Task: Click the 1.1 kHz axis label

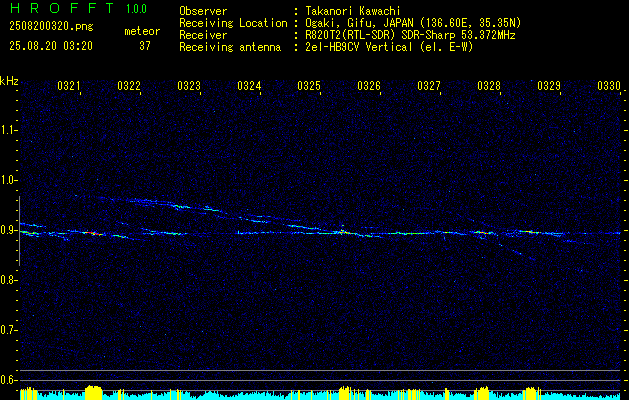Action: coord(8,130)
